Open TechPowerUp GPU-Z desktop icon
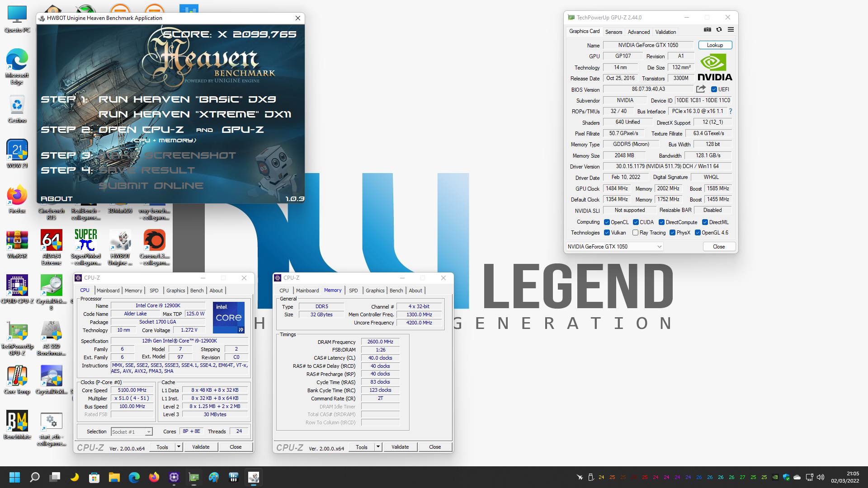 17,338
